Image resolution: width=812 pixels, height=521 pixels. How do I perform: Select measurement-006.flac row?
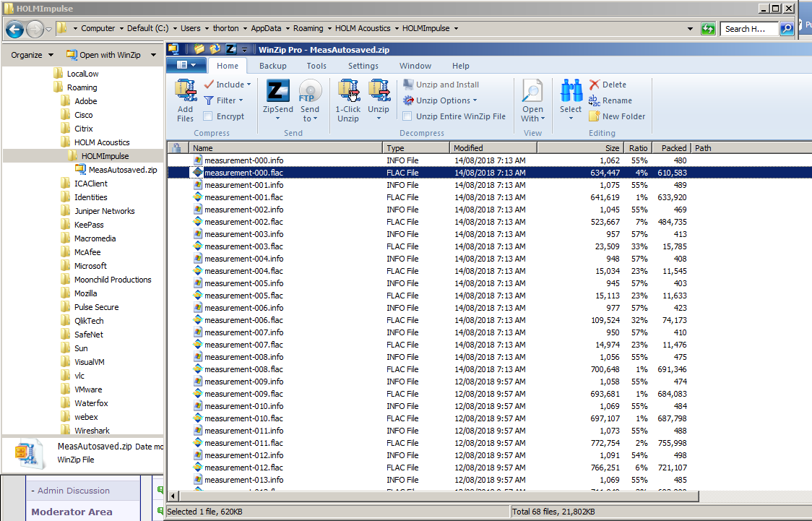489,320
